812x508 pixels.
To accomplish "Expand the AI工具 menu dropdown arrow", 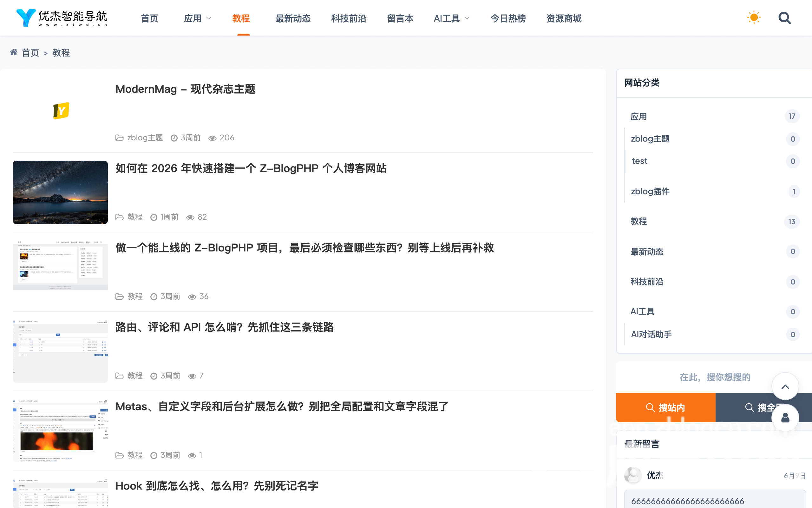I will (x=467, y=18).
